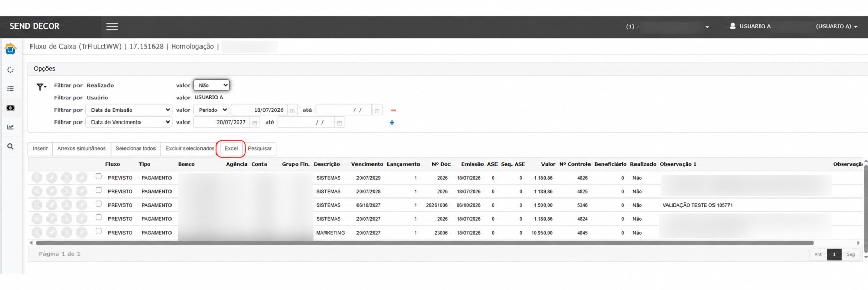Click the horizontal scrollbar under the grid
The width and height of the screenshot is (868, 290).
[x=424, y=243]
